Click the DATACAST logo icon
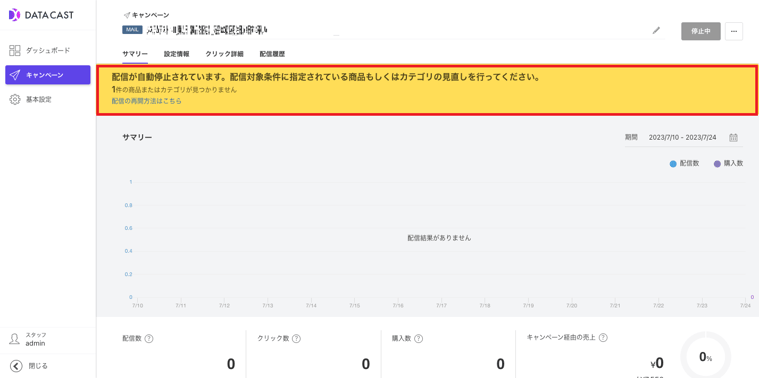 pos(15,15)
